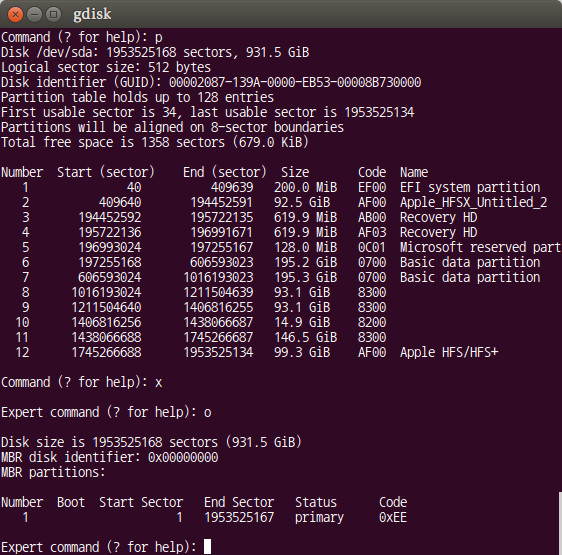Click end sector 1406816255

coord(218,308)
